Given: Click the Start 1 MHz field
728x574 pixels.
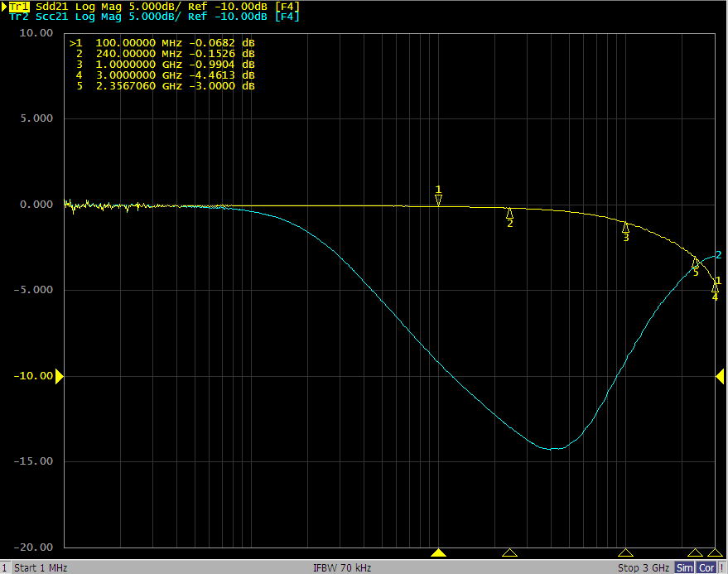Looking at the screenshot, I should (x=41, y=567).
